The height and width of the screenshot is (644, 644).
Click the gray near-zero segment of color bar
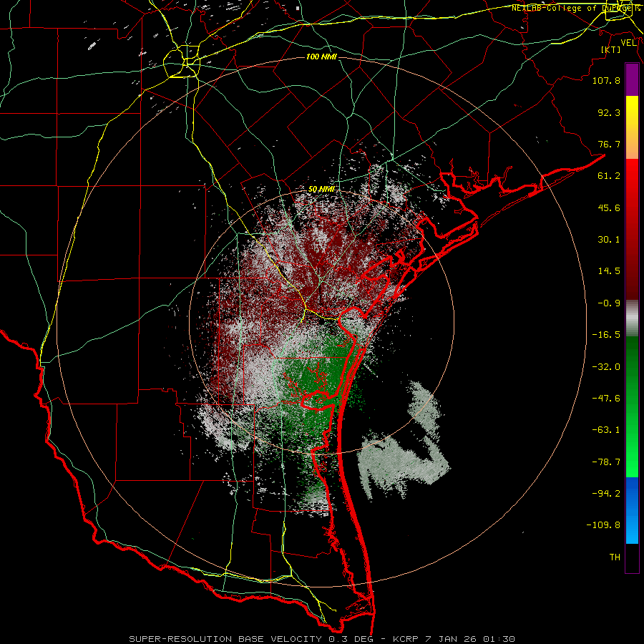click(x=632, y=318)
